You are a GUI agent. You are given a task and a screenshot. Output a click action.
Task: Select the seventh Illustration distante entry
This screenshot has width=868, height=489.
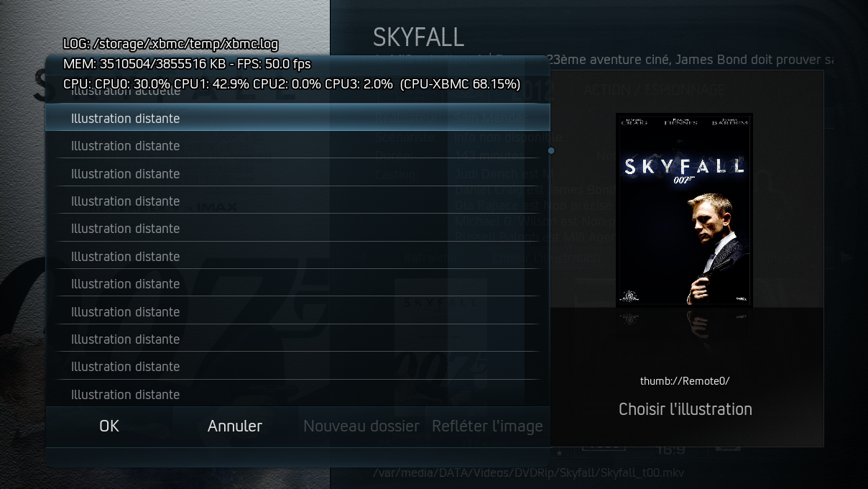292,284
